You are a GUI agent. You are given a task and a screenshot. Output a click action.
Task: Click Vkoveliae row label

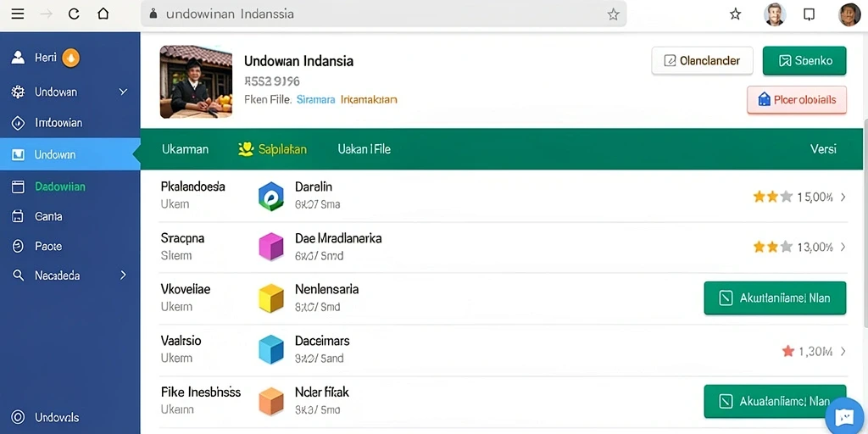pos(186,289)
